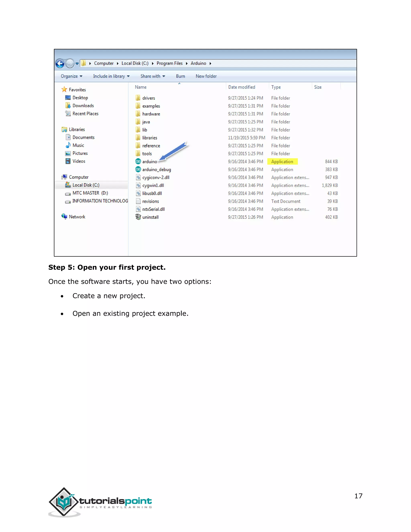Click the arduino_debug application icon

coord(138,170)
